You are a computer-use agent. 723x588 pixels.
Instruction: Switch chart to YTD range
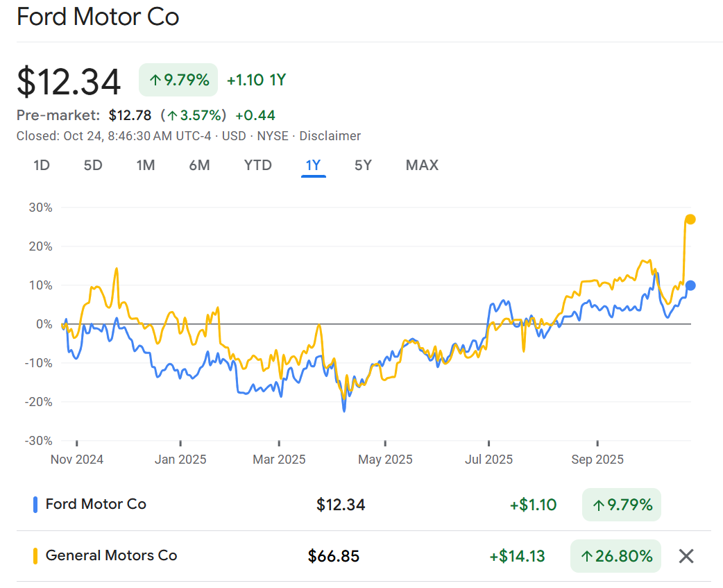257,165
